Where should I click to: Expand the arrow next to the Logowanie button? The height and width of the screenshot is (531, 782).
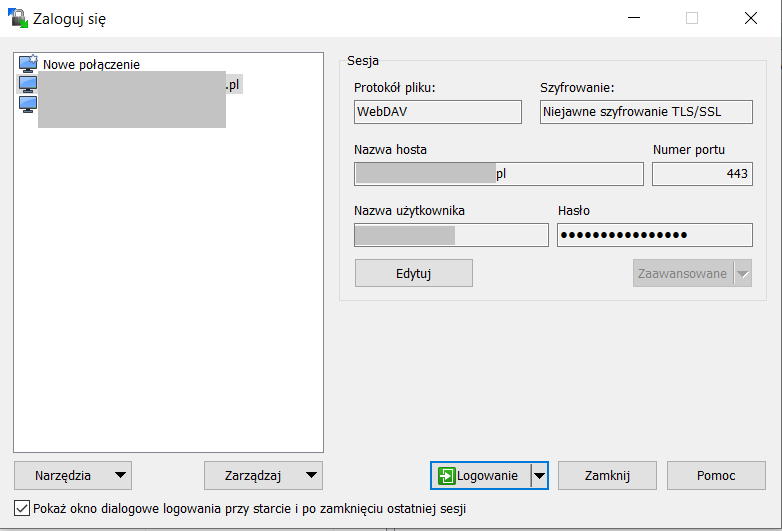coord(539,476)
